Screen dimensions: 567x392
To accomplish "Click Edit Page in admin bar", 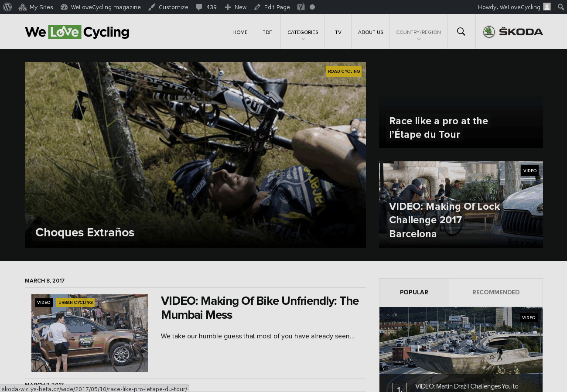I will coord(272,7).
